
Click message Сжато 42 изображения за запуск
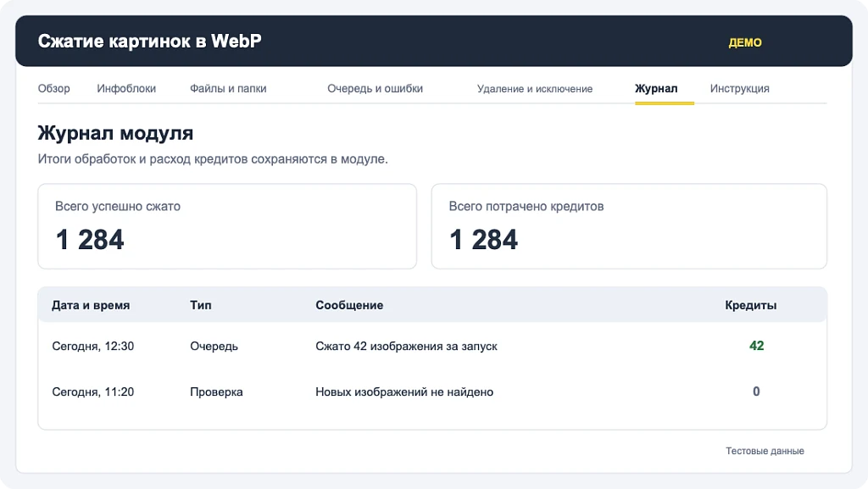[x=406, y=347]
